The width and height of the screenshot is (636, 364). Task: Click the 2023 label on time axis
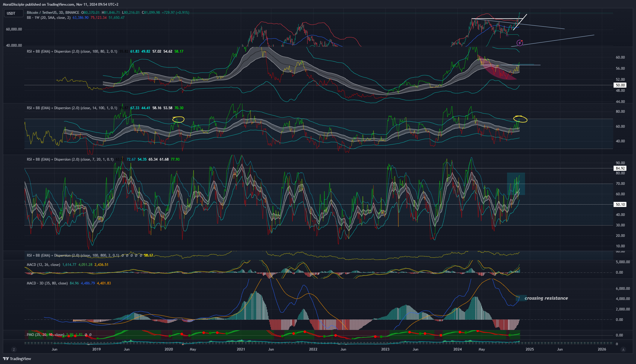tap(385, 349)
